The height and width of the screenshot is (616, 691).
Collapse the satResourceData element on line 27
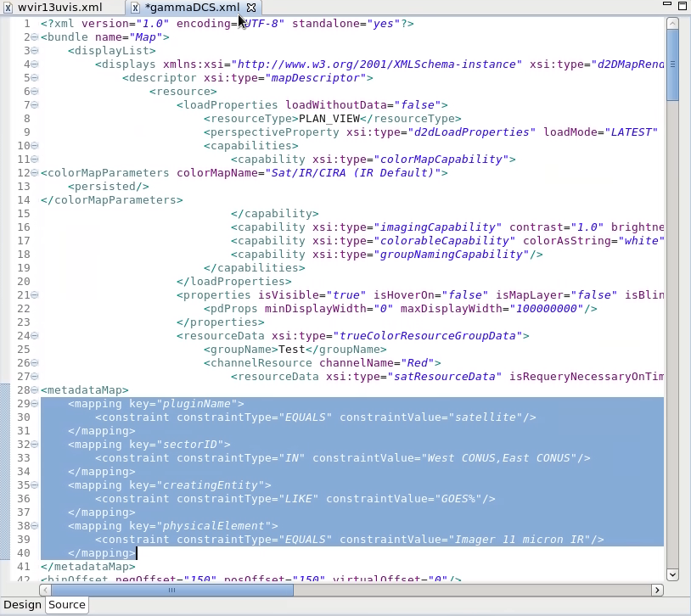tap(34, 377)
